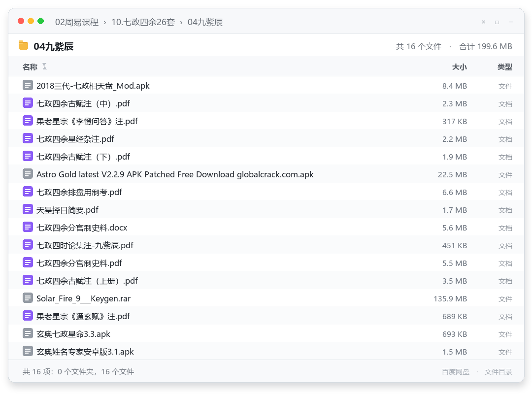532x394 pixels.
Task: Select the file name Solar_Fire_9__Keygen.rar
Action: 83,298
